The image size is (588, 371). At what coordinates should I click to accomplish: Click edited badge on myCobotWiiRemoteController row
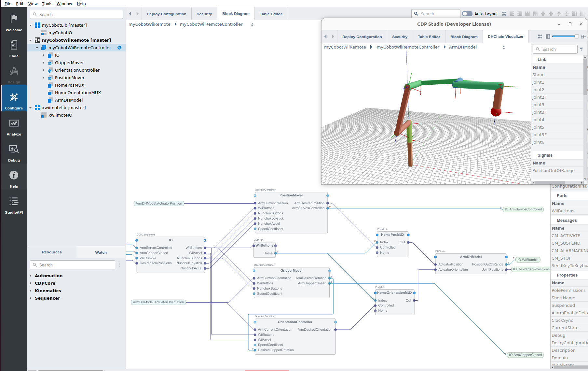(119, 48)
